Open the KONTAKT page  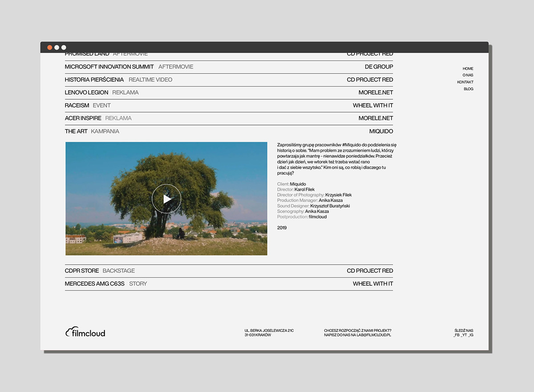tap(465, 82)
